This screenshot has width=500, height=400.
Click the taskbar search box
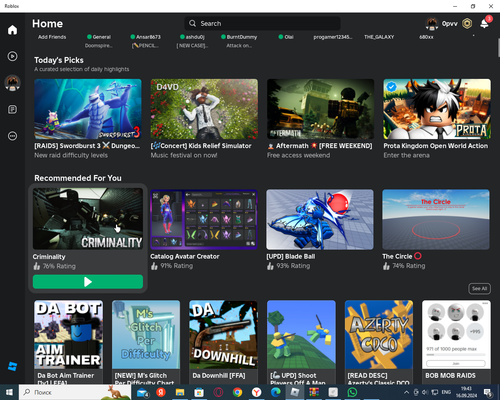point(75,392)
